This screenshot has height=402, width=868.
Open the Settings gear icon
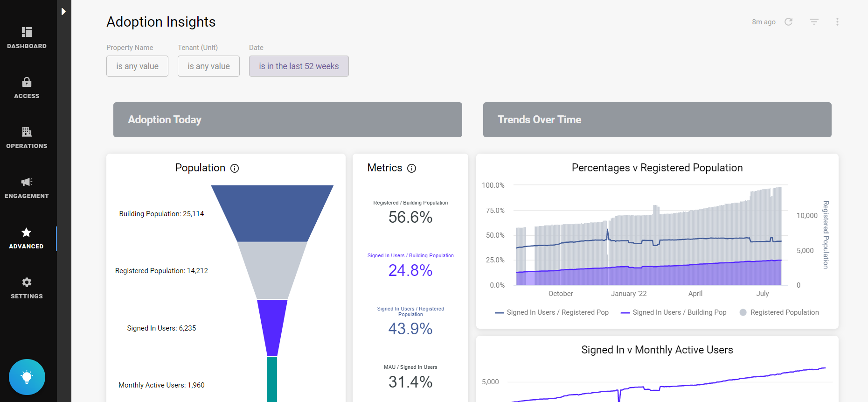click(x=27, y=282)
